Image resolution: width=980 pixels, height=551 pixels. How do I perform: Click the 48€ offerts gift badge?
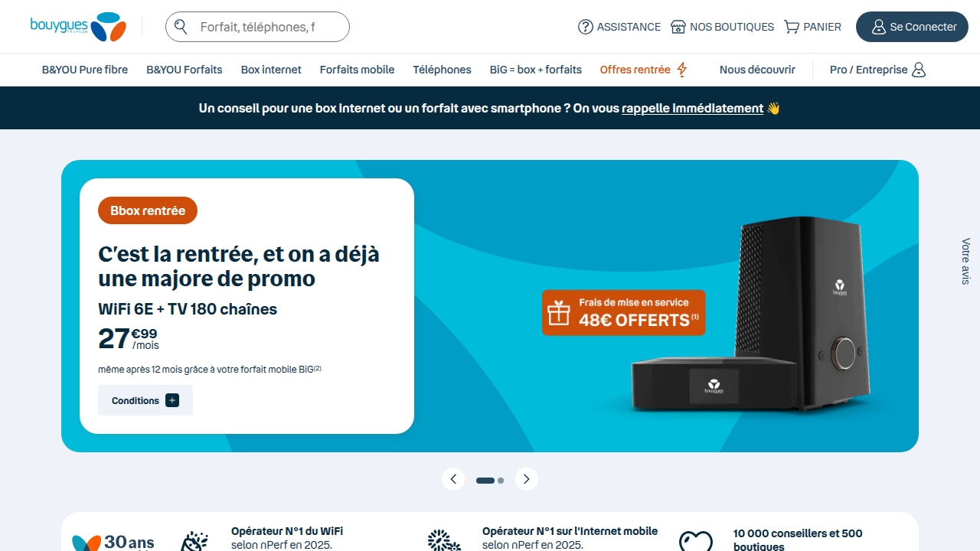click(x=623, y=312)
